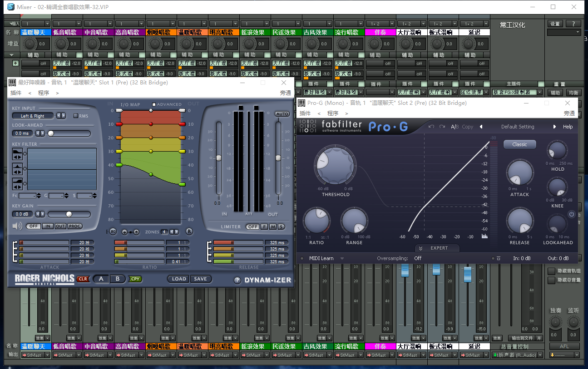588x369 pixels.
Task: Click the Pro-G KNEE knob
Action: (557, 187)
